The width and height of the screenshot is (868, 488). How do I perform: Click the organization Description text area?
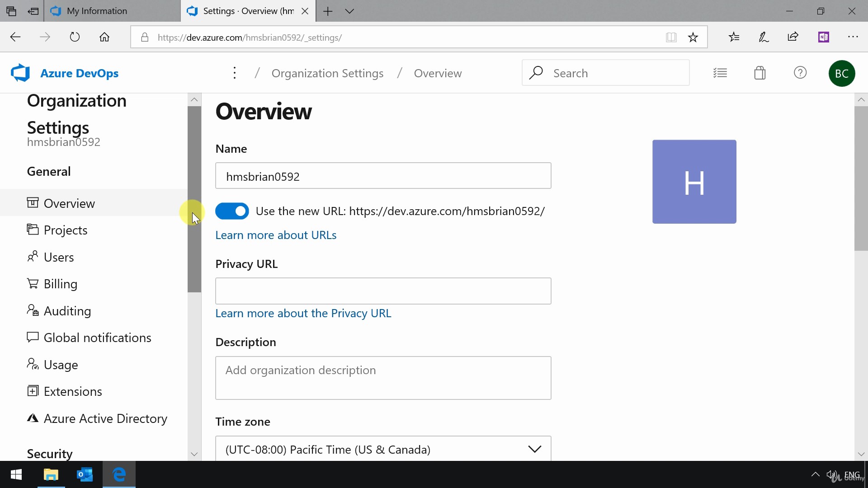point(383,378)
